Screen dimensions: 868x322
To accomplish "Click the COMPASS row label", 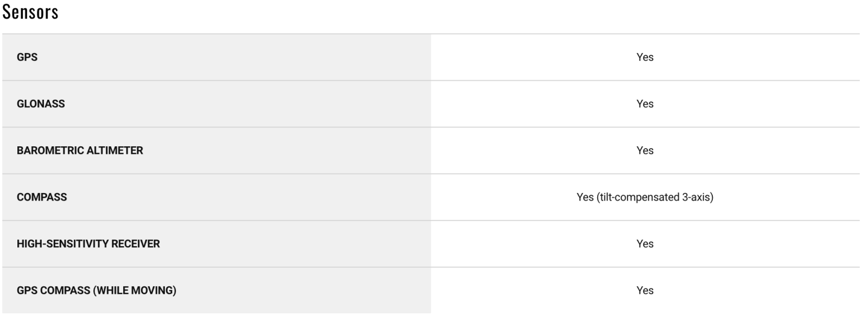I will point(42,197).
